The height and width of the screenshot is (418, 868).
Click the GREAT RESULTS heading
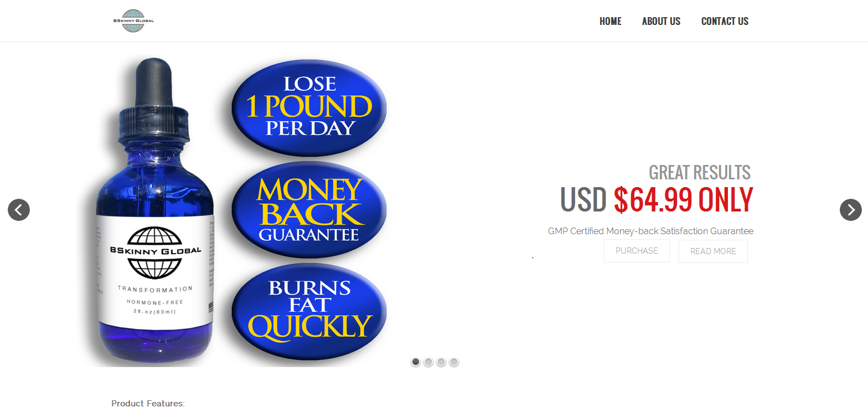coord(700,172)
